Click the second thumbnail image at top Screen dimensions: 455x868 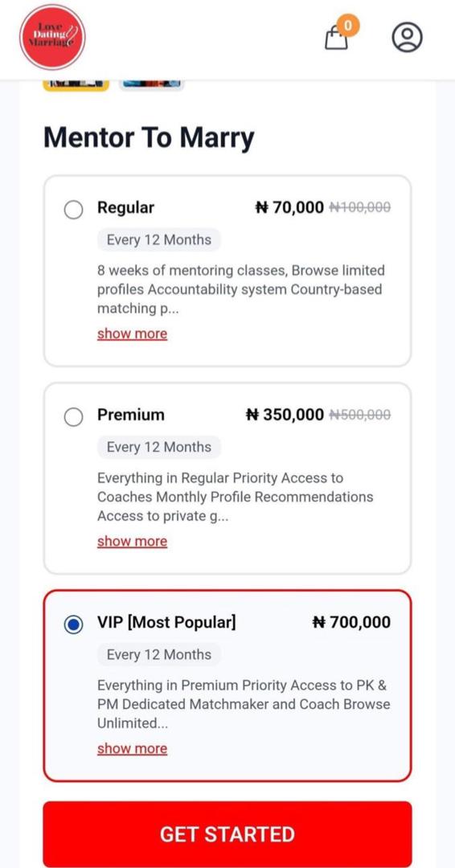[x=151, y=84]
